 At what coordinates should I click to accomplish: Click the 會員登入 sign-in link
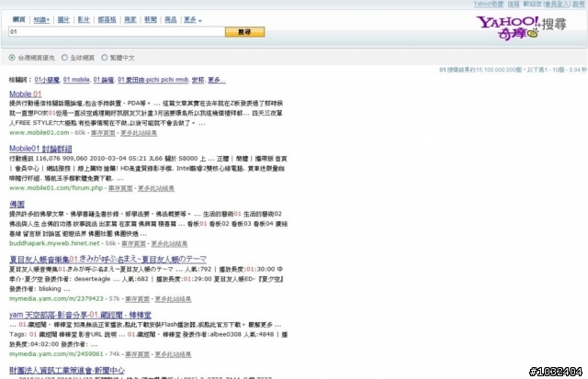(x=557, y=4)
